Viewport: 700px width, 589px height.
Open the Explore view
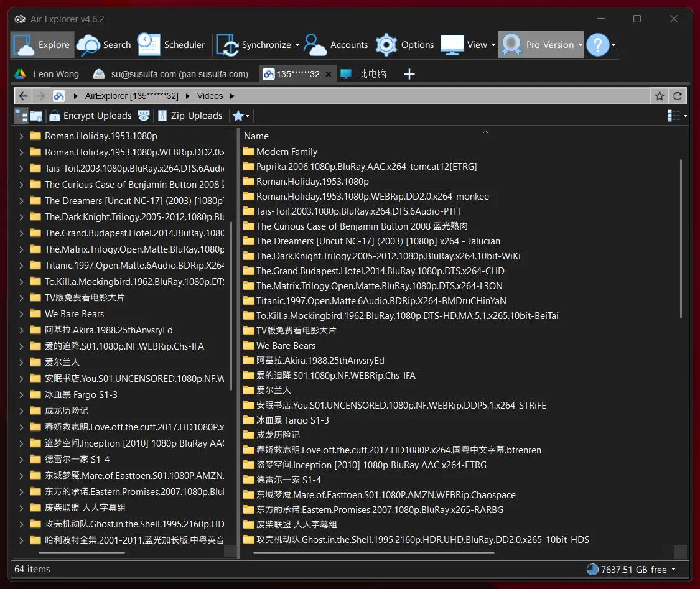[x=42, y=45]
